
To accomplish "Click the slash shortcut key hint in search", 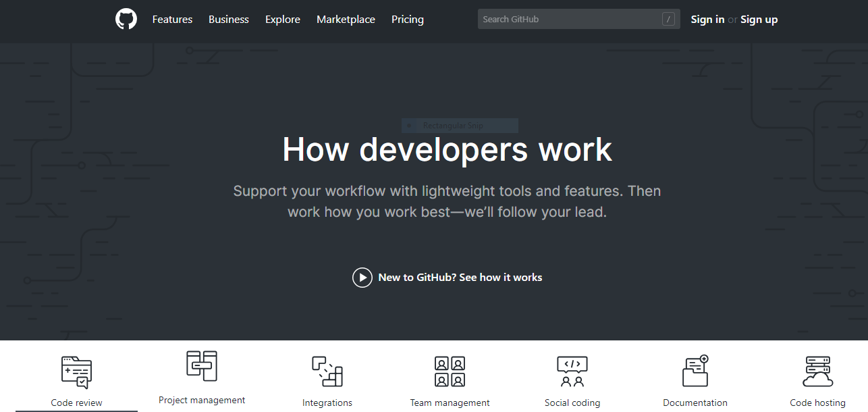I will coord(668,19).
